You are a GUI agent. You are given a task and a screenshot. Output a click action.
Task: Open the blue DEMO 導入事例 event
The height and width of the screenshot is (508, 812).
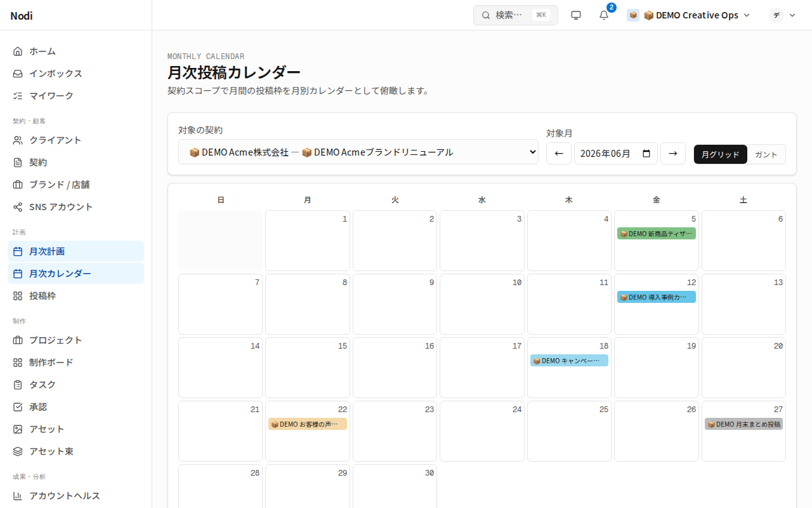click(x=657, y=297)
